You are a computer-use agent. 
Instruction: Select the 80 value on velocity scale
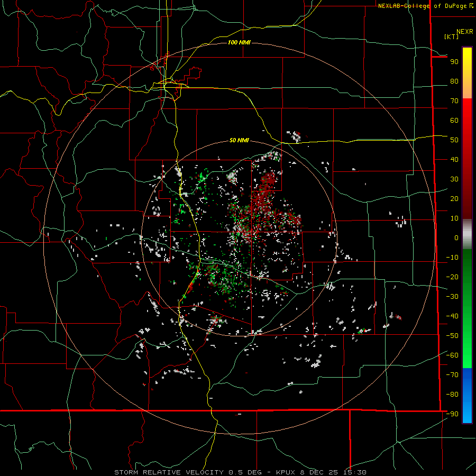(x=454, y=81)
